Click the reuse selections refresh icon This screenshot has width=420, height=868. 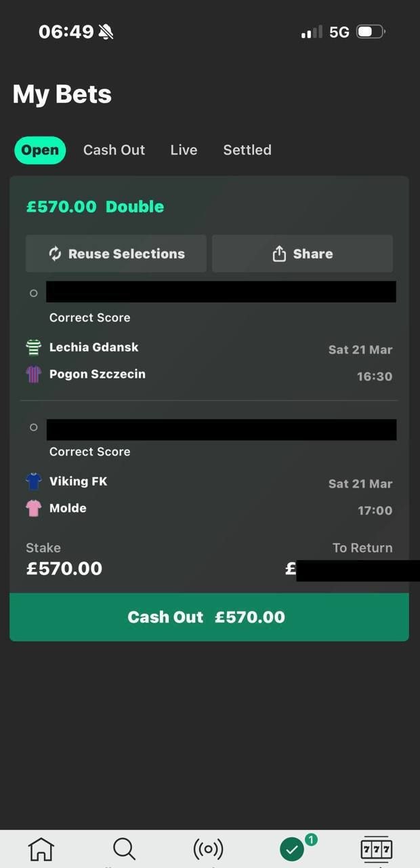tap(55, 254)
